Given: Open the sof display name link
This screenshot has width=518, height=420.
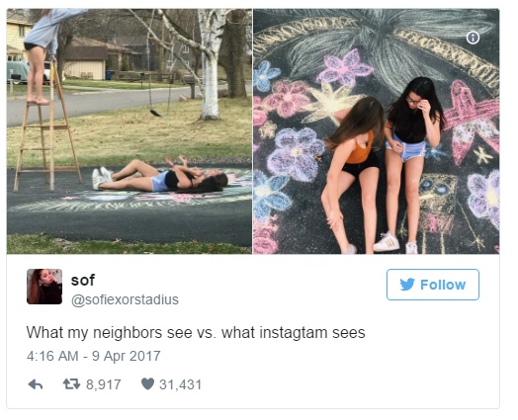Looking at the screenshot, I should click(x=83, y=280).
